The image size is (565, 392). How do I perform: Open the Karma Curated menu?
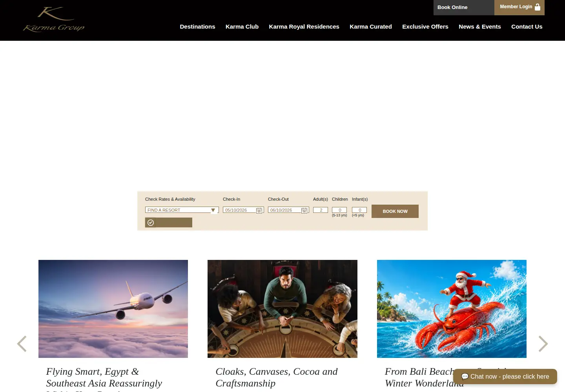click(x=371, y=27)
